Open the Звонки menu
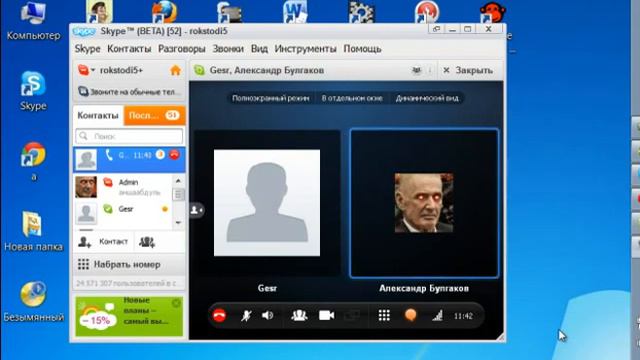The width and height of the screenshot is (640, 360). pos(228,49)
